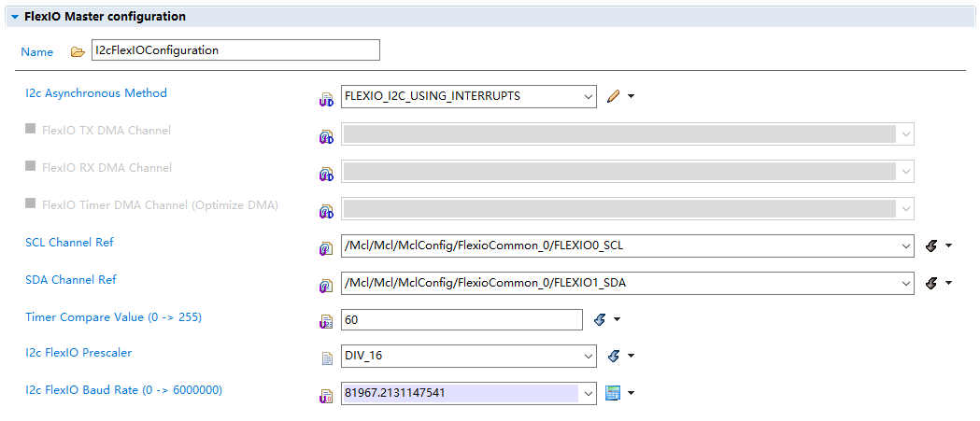Open arrow menu beside Timer Compare Value
980x421 pixels.
[617, 320]
